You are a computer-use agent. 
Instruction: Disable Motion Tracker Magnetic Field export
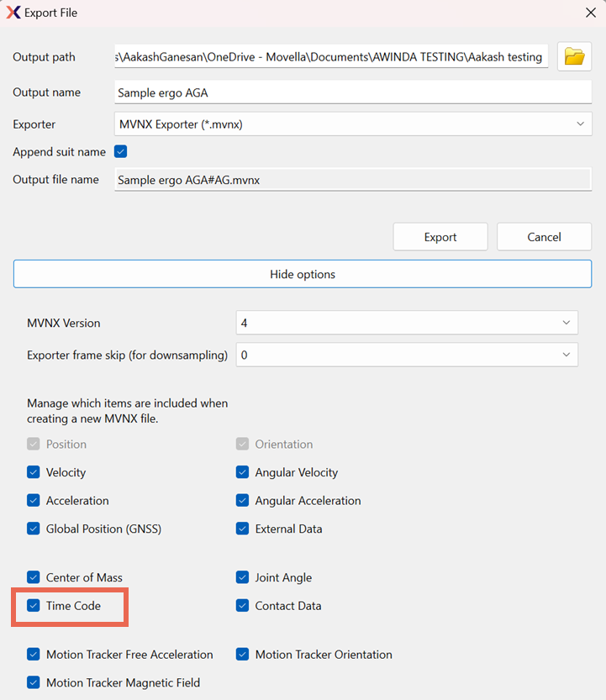point(34,682)
